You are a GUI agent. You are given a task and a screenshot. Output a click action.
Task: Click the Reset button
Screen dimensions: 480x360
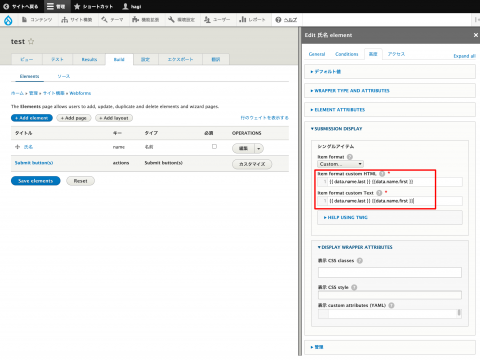(x=80, y=181)
